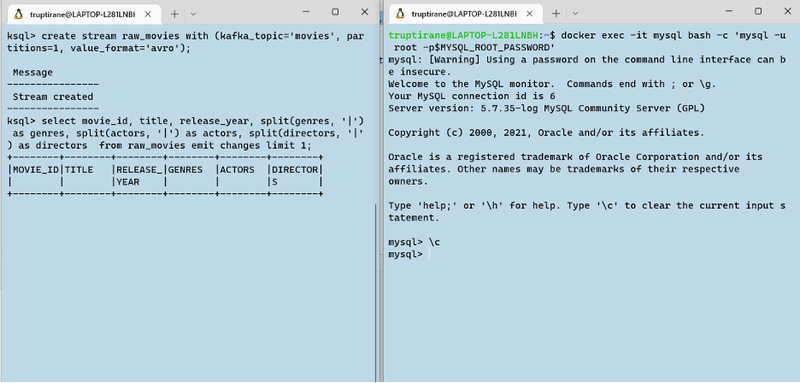This screenshot has width=800, height=383.
Task: Close the right terminal's truptirane tab
Action: (x=529, y=14)
